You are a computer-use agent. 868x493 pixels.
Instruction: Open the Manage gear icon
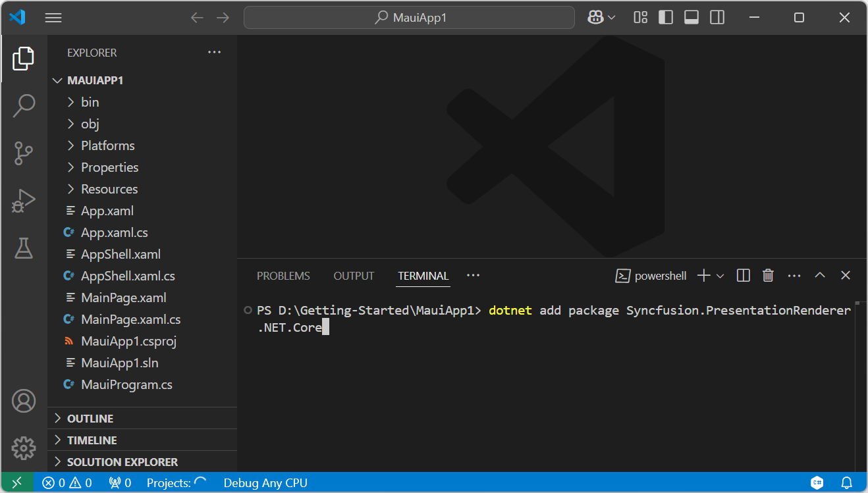click(x=24, y=448)
